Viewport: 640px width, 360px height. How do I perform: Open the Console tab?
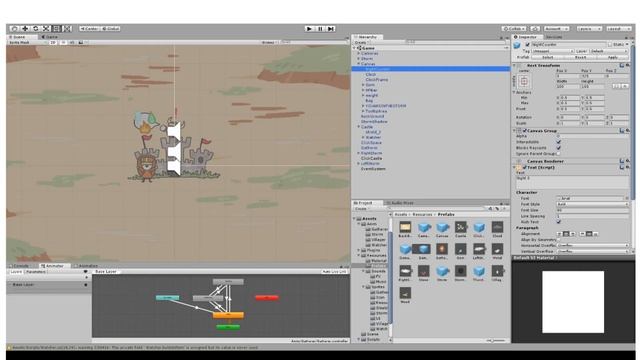point(20,266)
